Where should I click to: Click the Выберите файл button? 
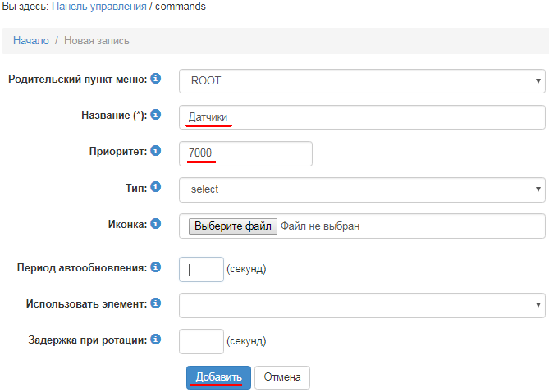click(x=233, y=226)
